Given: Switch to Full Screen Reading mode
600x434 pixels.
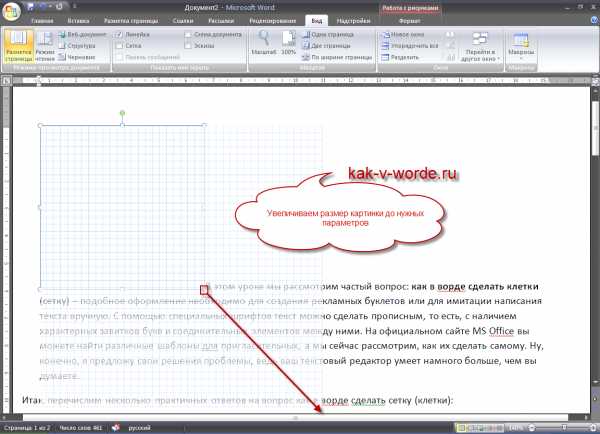Looking at the screenshot, I should (44, 44).
